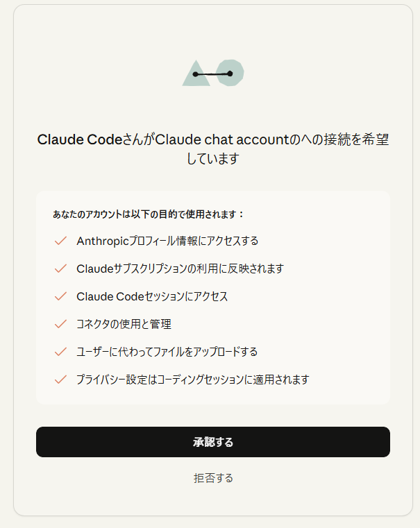Click ユーザーに代わってファイルをアップロードする text

coord(167,352)
